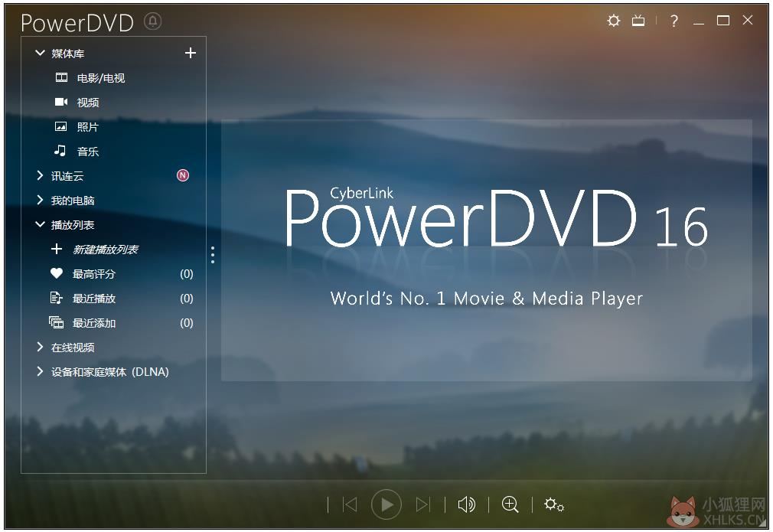Click the film strip icon for 电影/电视
This screenshot has height=532, width=773.
[x=62, y=77]
